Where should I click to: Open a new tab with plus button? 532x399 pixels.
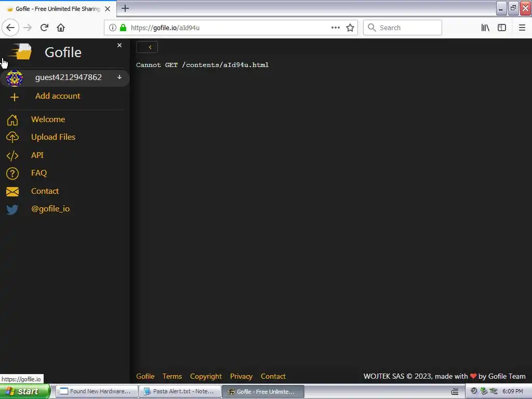[x=125, y=8]
